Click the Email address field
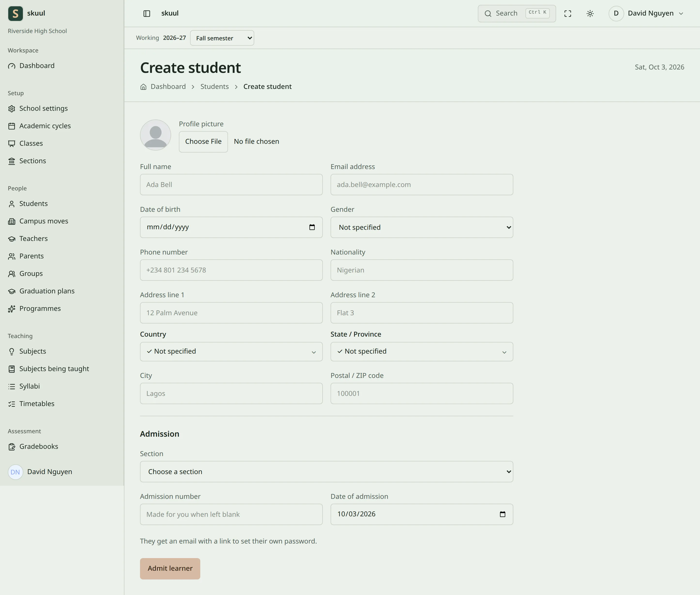Viewport: 700px width, 595px height. click(x=421, y=185)
